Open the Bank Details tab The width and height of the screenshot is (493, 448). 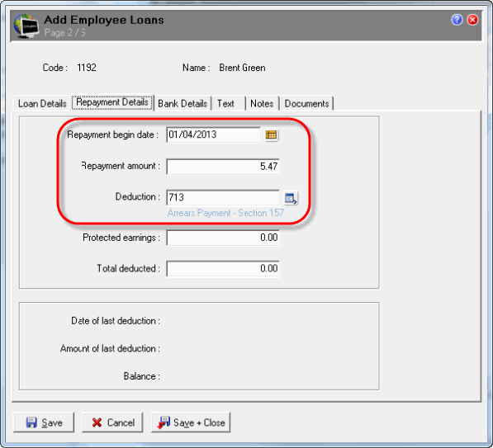point(183,103)
